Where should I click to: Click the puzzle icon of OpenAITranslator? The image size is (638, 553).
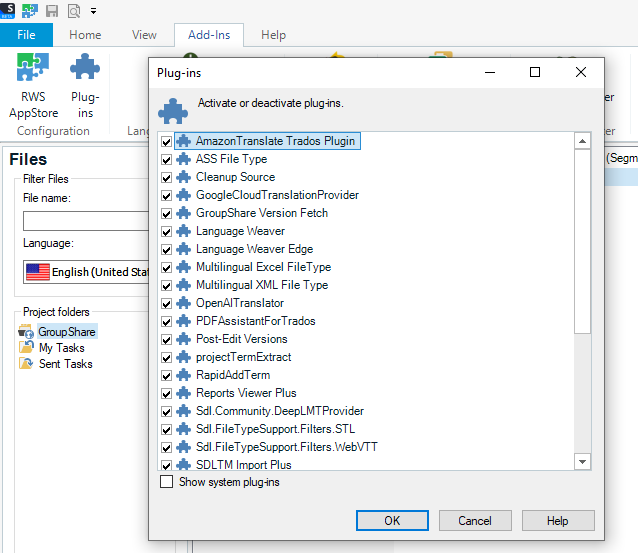(x=184, y=303)
